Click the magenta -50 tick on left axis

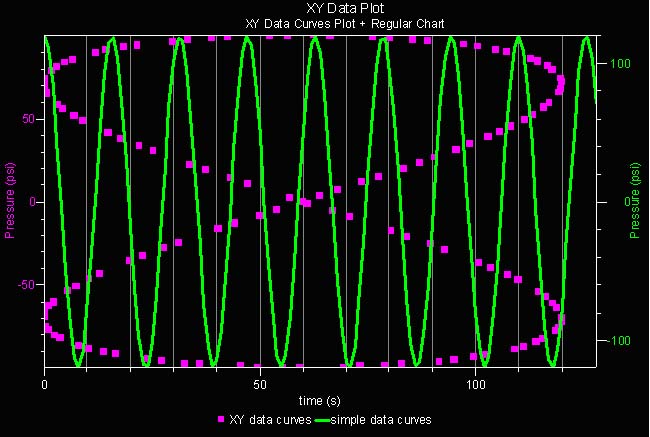[x=27, y=284]
